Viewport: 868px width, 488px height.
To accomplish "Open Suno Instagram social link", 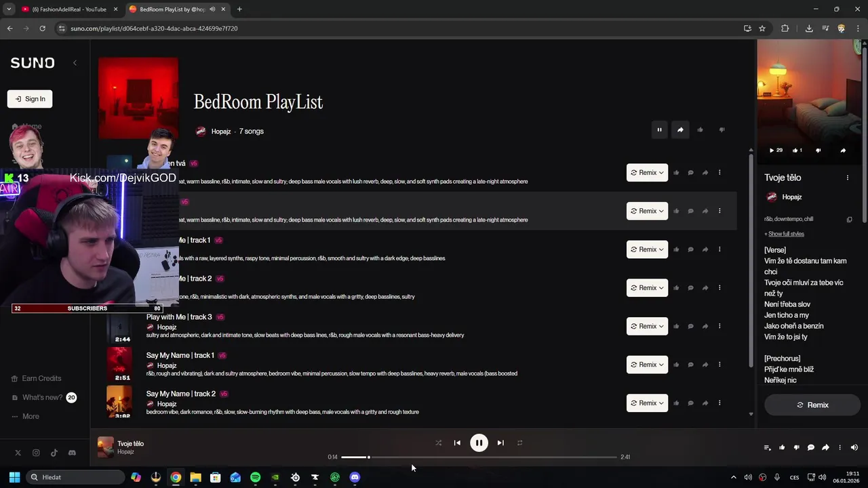I will click(36, 453).
